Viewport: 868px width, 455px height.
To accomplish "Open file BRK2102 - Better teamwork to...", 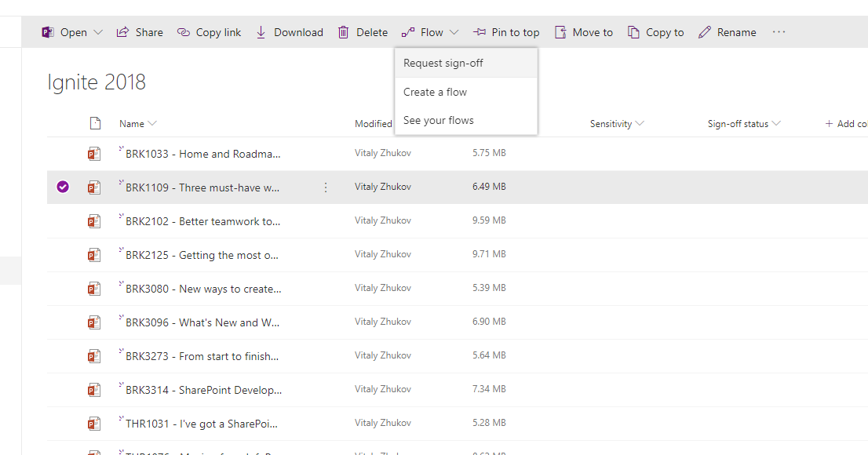I will click(203, 221).
